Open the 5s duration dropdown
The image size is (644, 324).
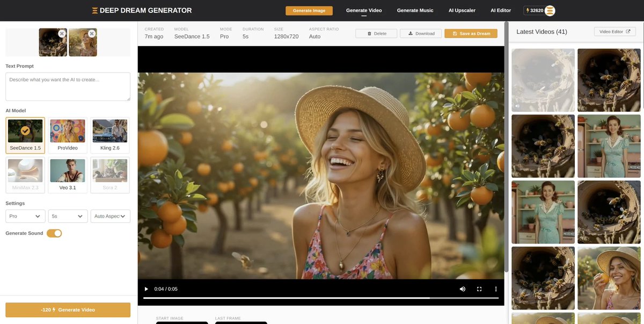[x=68, y=216]
